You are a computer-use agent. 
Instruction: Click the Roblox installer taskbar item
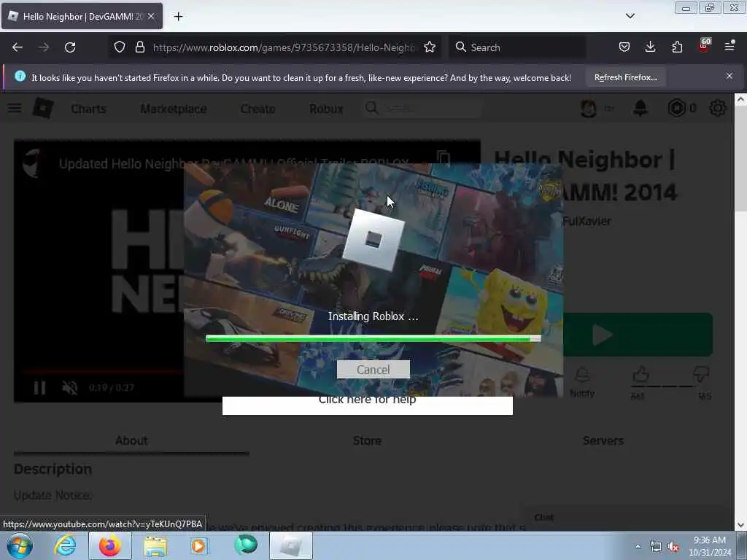click(291, 545)
